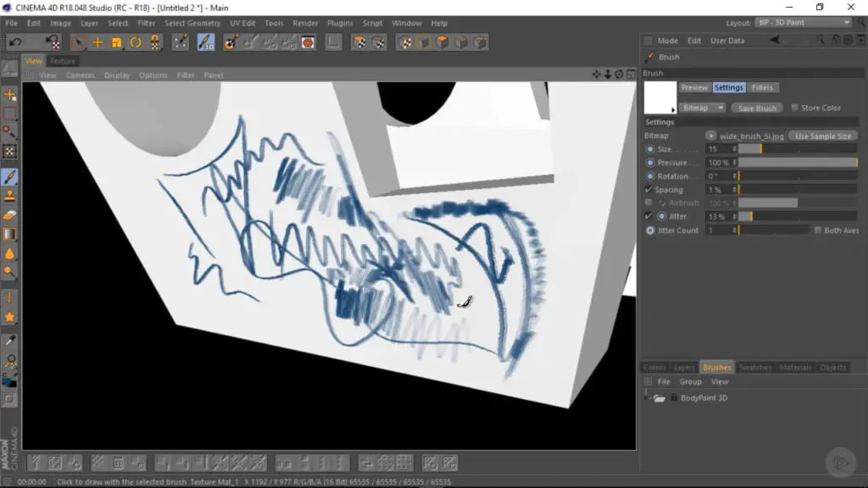Click the viewport maximize icon at top right
This screenshot has width=868, height=488.
(631, 75)
